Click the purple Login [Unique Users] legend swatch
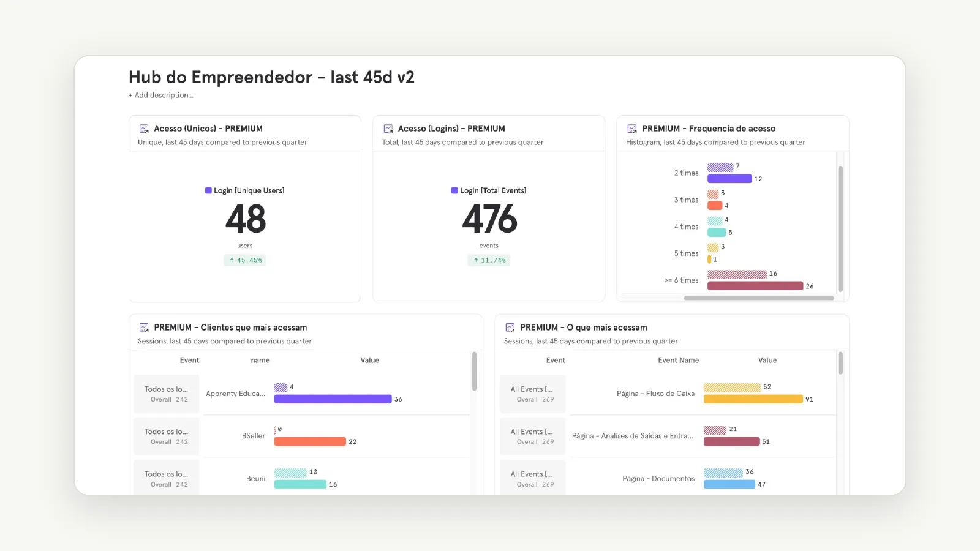The height and width of the screenshot is (551, 980). point(208,190)
